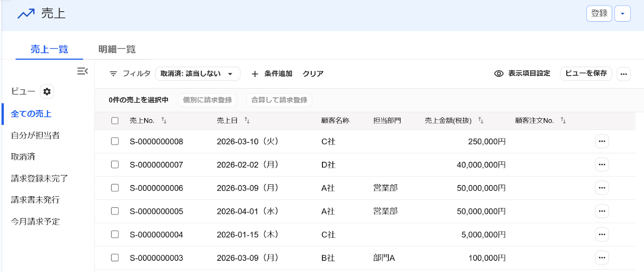Sort by 売上金額(税抜) column arrows

click(x=481, y=120)
